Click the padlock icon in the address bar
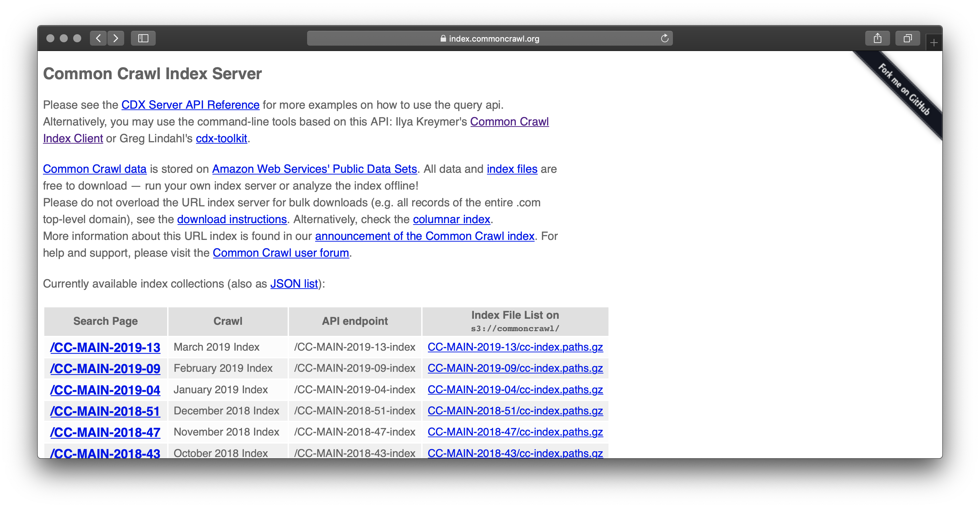The height and width of the screenshot is (508, 980). tap(443, 38)
